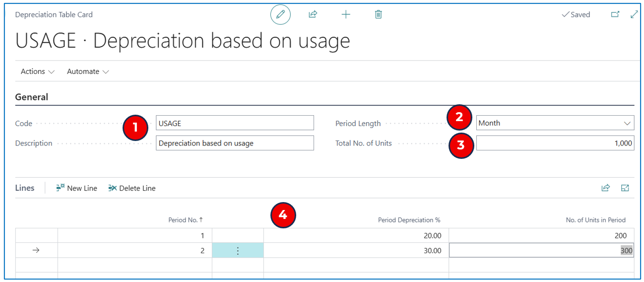Viewport: 644px width, 282px height.
Task: Click the Lines section share icon
Action: 605,188
